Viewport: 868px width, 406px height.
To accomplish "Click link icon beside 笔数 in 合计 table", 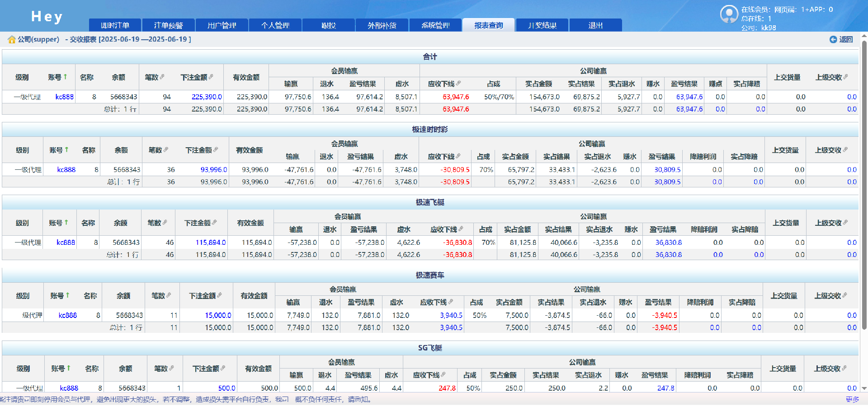I will click(x=162, y=77).
